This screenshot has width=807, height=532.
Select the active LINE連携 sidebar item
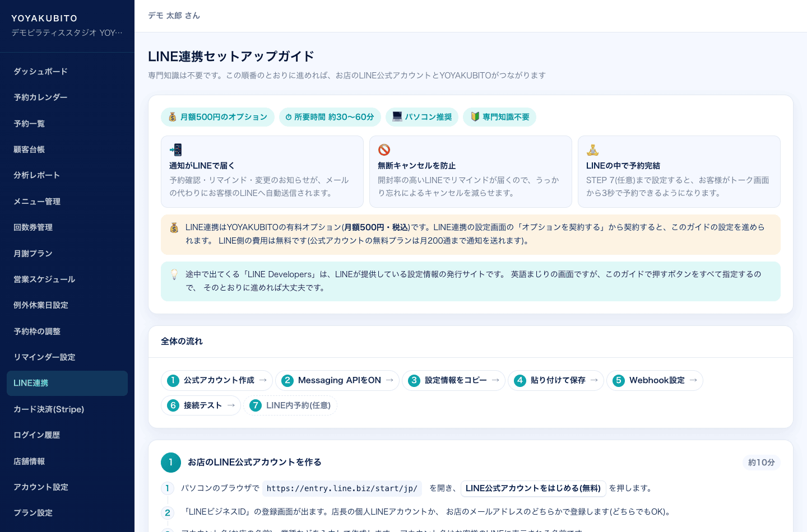(67, 383)
